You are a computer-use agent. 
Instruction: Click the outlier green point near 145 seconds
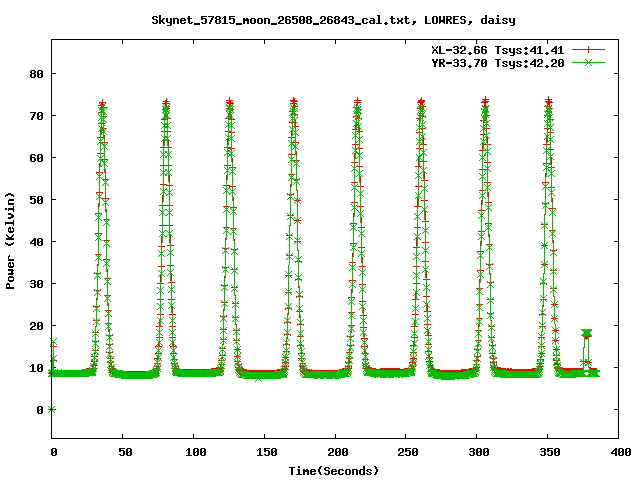tap(258, 379)
